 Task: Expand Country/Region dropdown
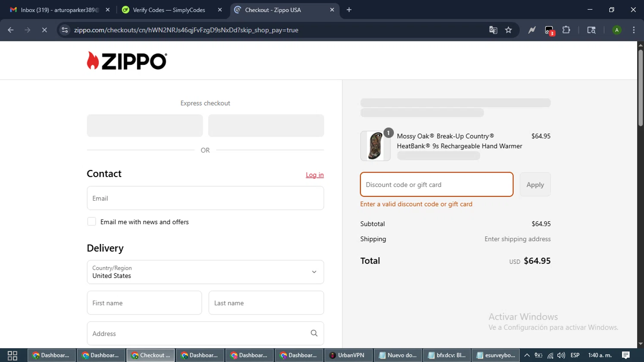(x=205, y=272)
